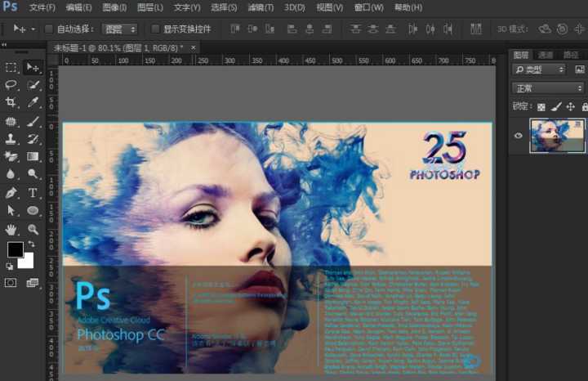
Task: Click the auto-align layers icon
Action: pos(476,29)
